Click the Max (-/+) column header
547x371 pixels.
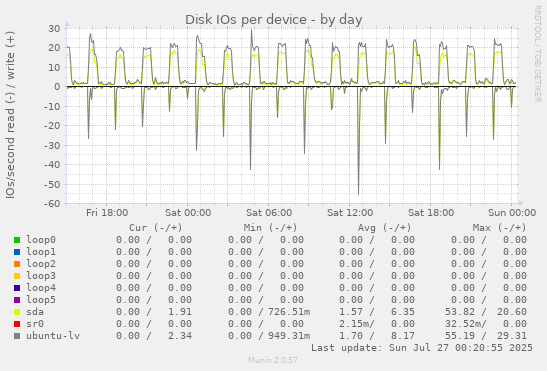pos(499,228)
